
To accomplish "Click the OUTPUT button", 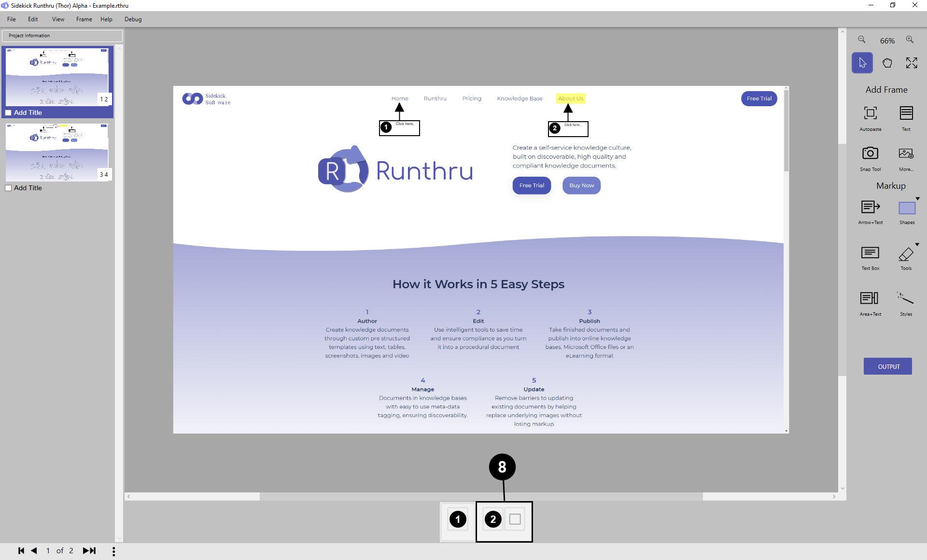I will [888, 366].
